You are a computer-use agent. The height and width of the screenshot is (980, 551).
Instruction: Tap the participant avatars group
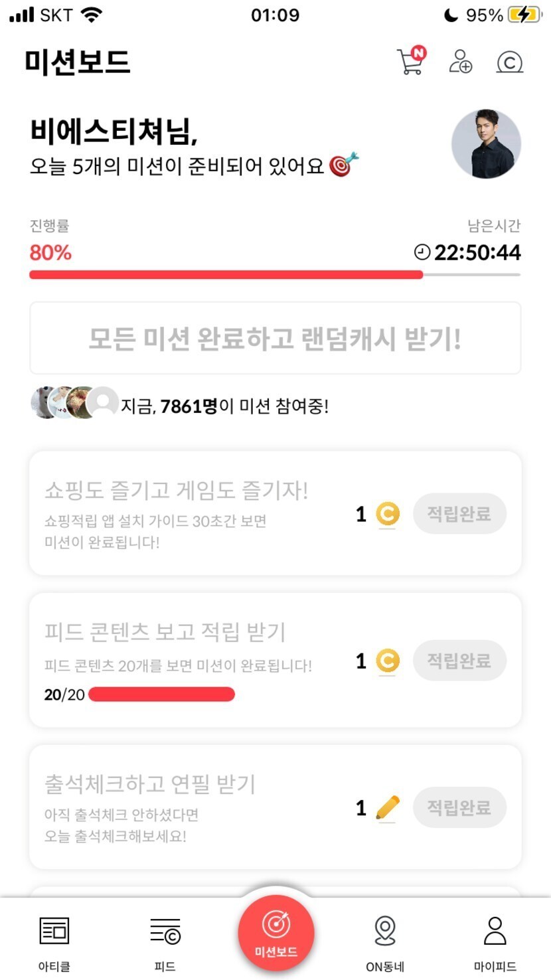pyautogui.click(x=74, y=403)
